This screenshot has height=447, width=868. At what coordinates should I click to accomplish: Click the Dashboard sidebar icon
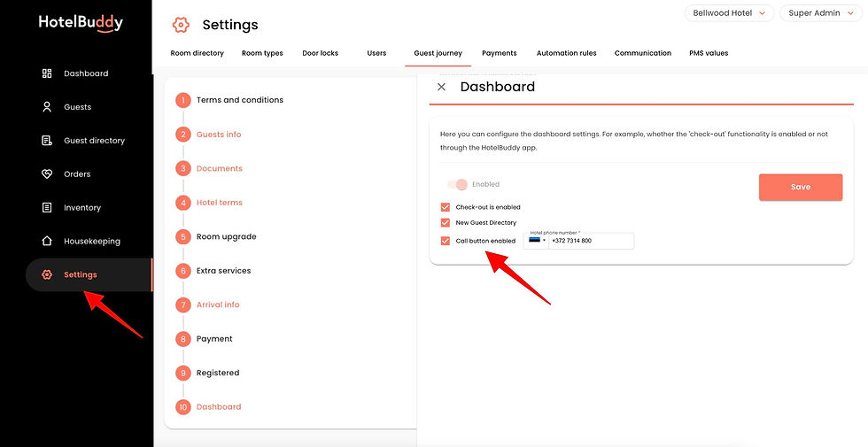pyautogui.click(x=47, y=73)
